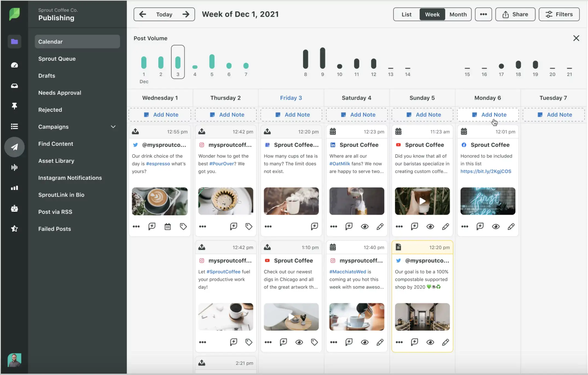588x375 pixels.
Task: Open Needs Approval in the sidebar
Action: [60, 93]
